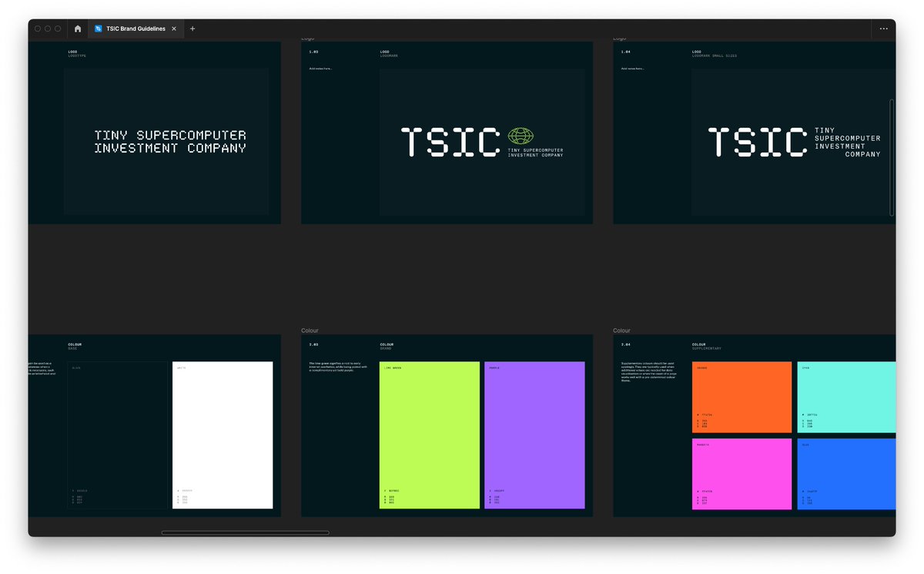
Task: Click the 'COLOUR BRAND' heading
Action: click(x=386, y=346)
